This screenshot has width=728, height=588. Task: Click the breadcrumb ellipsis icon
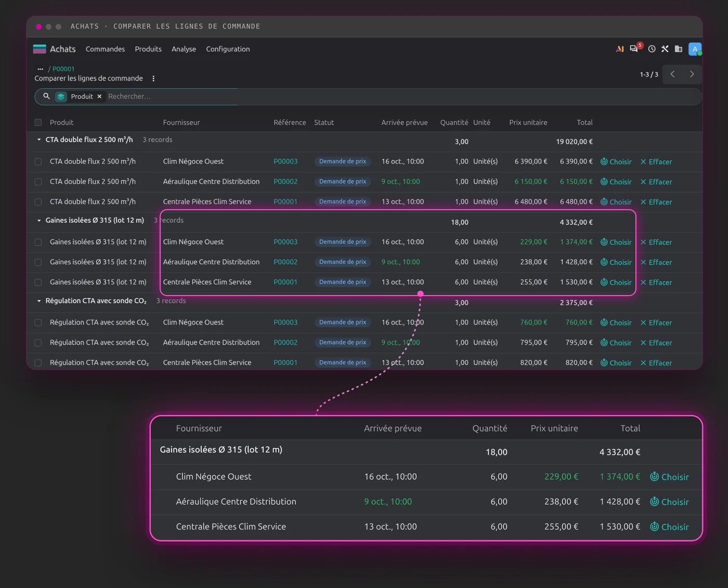(x=40, y=69)
